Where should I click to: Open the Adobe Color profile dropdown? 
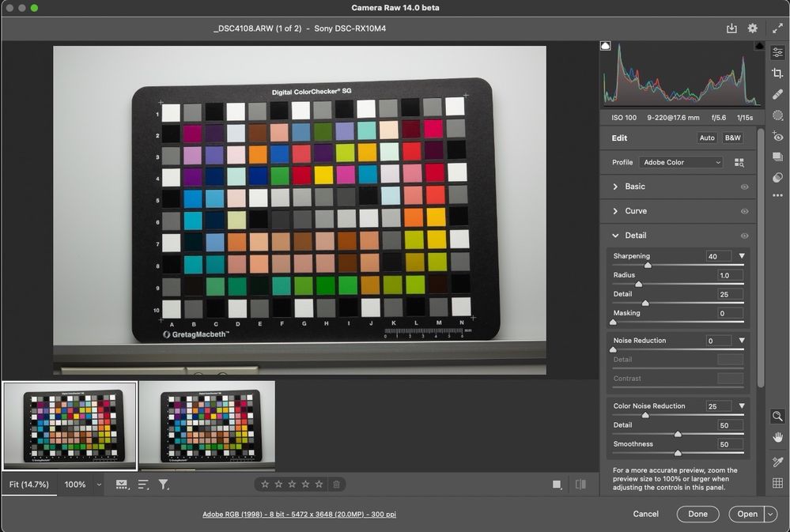tap(681, 162)
